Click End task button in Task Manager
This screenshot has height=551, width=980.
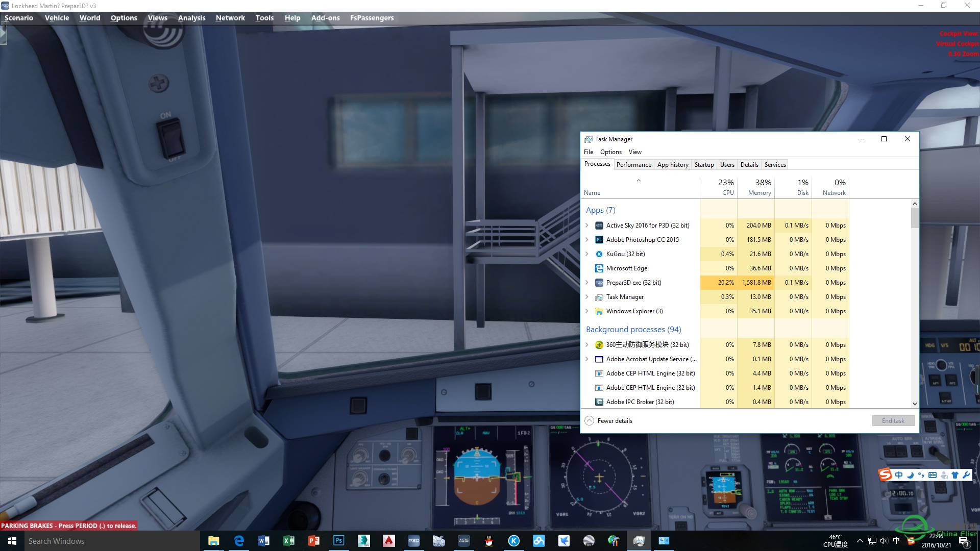(893, 420)
